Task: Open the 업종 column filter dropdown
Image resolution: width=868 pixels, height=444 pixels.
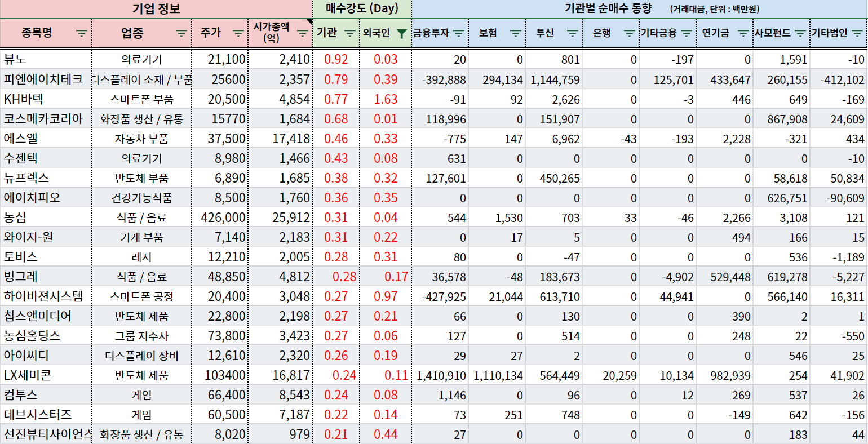Action: click(x=181, y=33)
